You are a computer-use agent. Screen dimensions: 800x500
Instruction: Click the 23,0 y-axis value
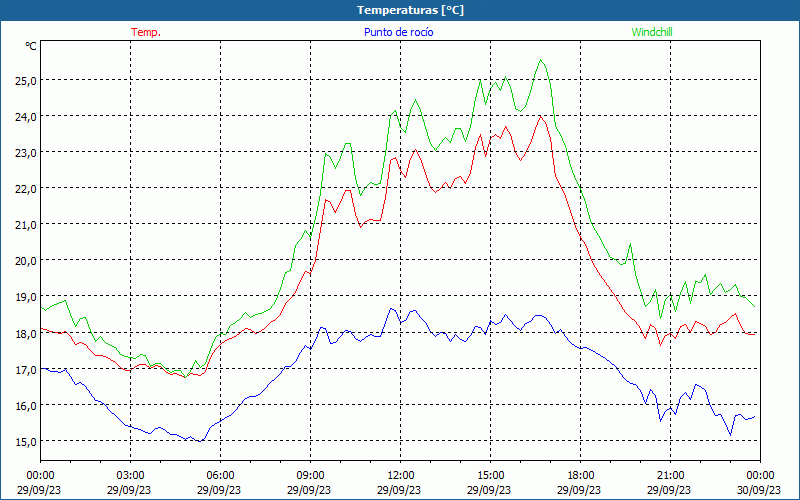pos(26,153)
